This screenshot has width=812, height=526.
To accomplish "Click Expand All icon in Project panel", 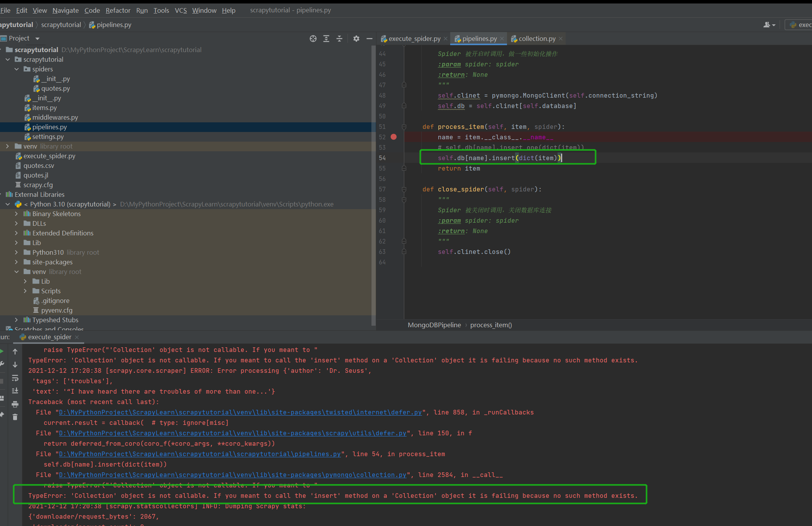I will click(326, 39).
